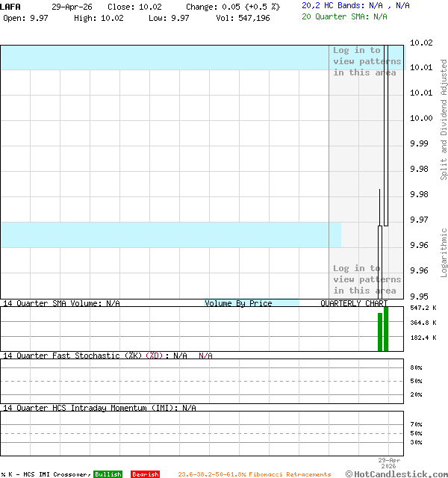The width and height of the screenshot is (448, 478).
Task: Click the LAFA ticker symbol
Action: point(10,6)
